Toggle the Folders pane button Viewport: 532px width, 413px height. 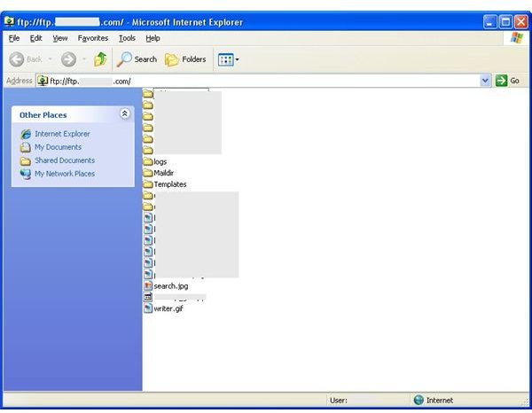[185, 59]
